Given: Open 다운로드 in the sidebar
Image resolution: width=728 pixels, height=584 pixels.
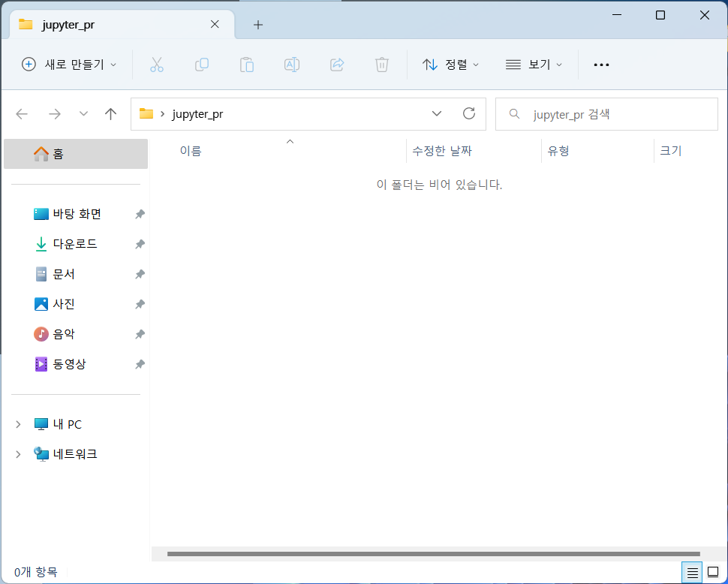Looking at the screenshot, I should pos(75,244).
